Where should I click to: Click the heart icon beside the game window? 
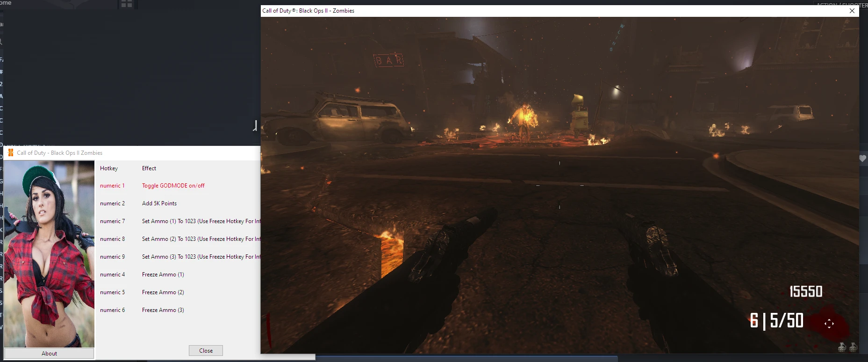(863, 159)
